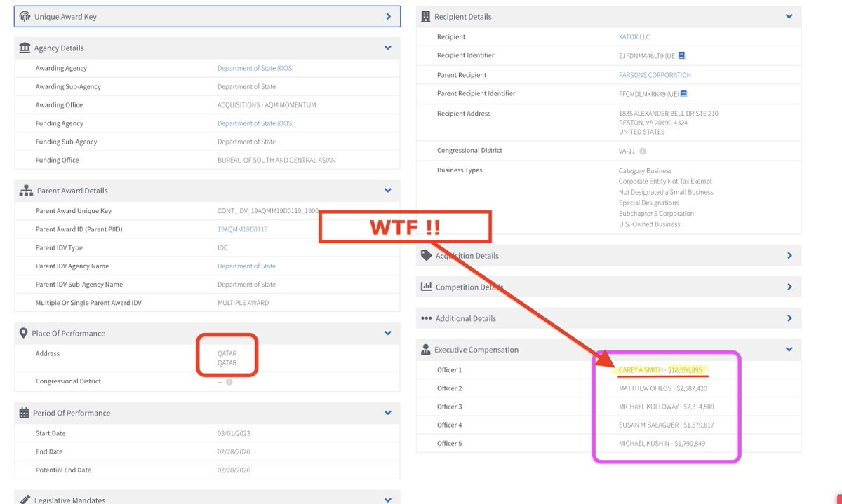Select the SUSAN M BALAGUER compensation entry
842x504 pixels.
pyautogui.click(x=667, y=425)
